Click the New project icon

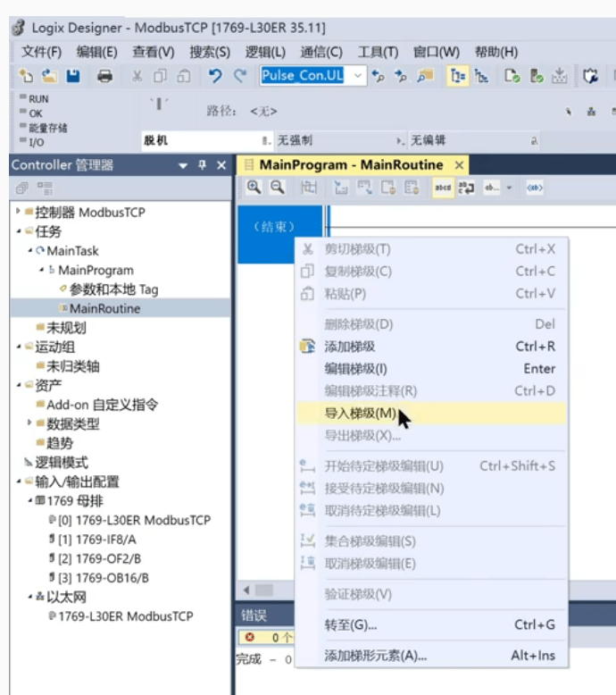coord(26,76)
